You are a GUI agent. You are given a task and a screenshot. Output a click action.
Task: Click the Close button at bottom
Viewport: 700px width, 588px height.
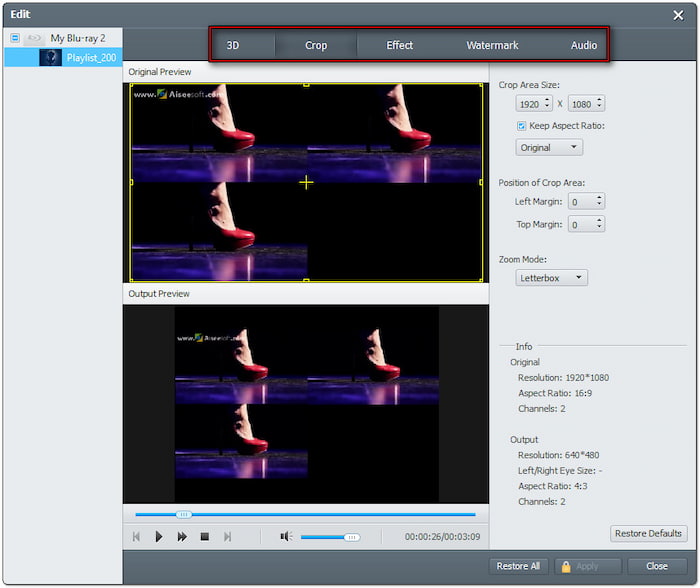pos(657,566)
